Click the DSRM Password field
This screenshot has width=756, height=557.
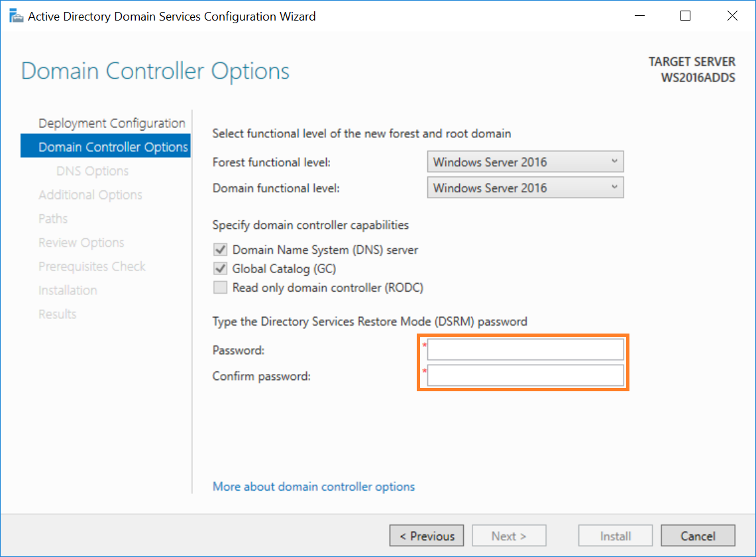coord(525,349)
